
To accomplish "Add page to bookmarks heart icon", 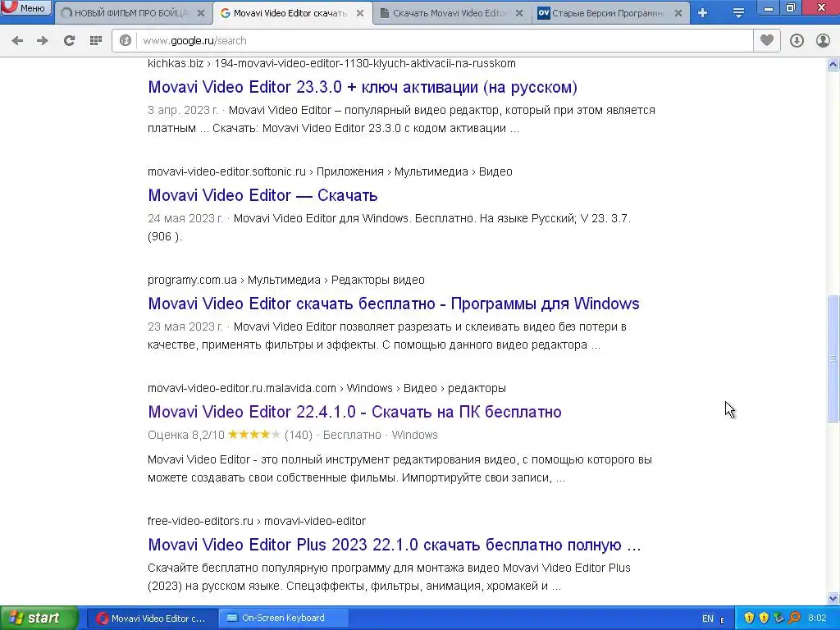I will click(x=767, y=40).
